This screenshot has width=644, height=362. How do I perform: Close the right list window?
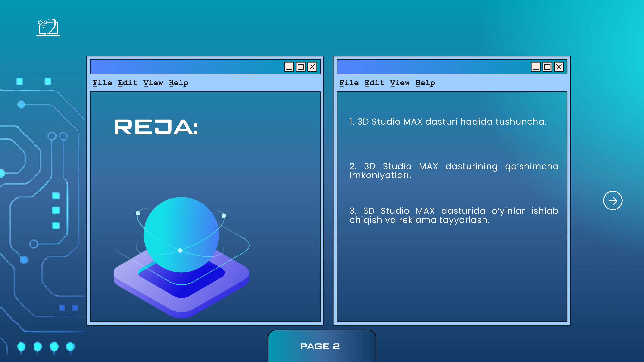point(559,67)
